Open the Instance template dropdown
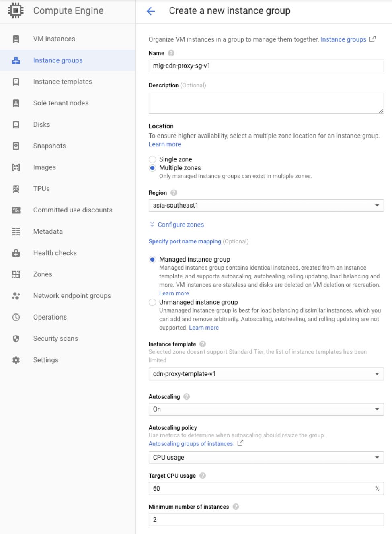Viewport: 392px width, 534px height. click(266, 374)
